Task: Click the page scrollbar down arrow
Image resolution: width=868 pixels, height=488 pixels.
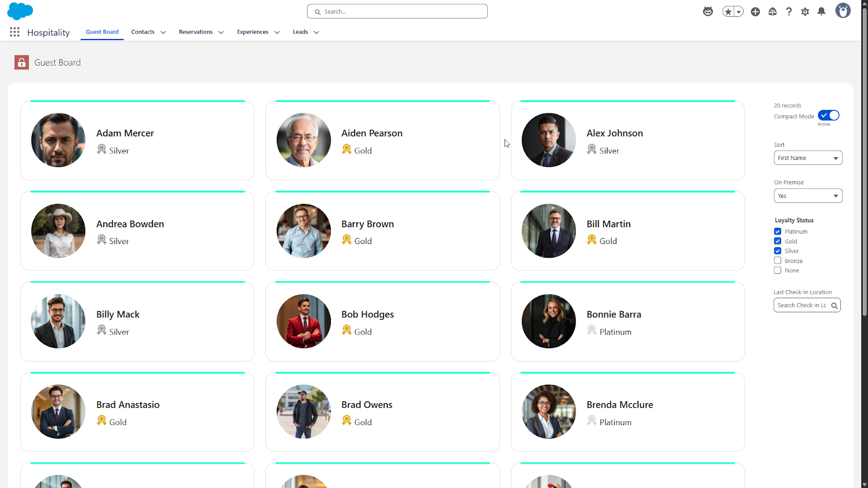Action: 865,484
